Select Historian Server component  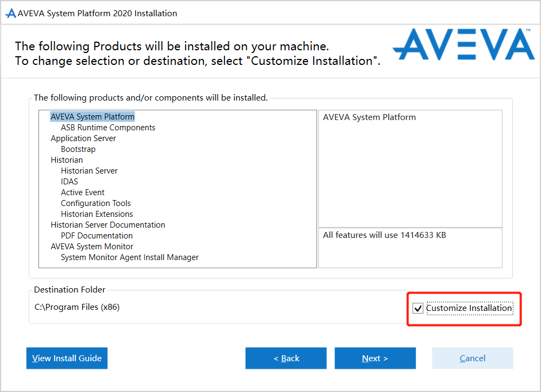point(89,171)
